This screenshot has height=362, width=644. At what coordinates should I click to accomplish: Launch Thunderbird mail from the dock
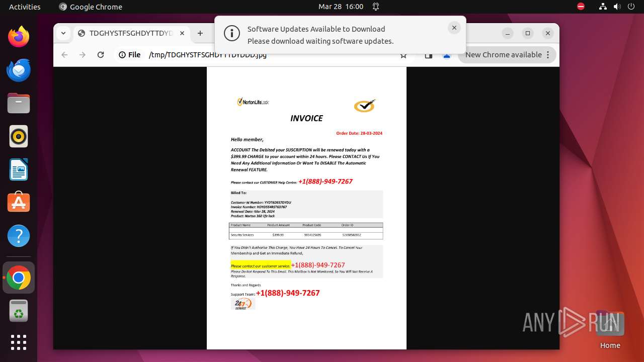(19, 70)
